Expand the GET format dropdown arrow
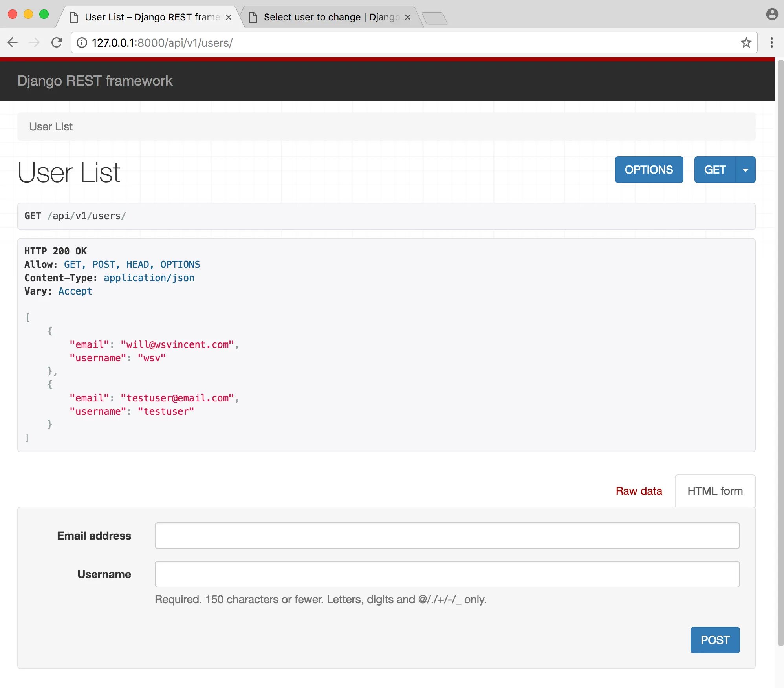This screenshot has height=688, width=784. (745, 170)
